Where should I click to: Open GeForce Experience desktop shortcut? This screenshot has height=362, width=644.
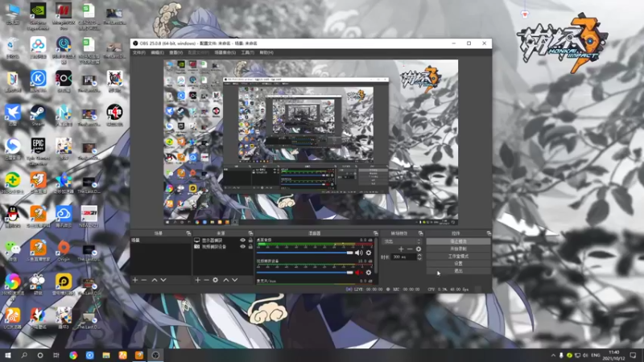pyautogui.click(x=38, y=16)
